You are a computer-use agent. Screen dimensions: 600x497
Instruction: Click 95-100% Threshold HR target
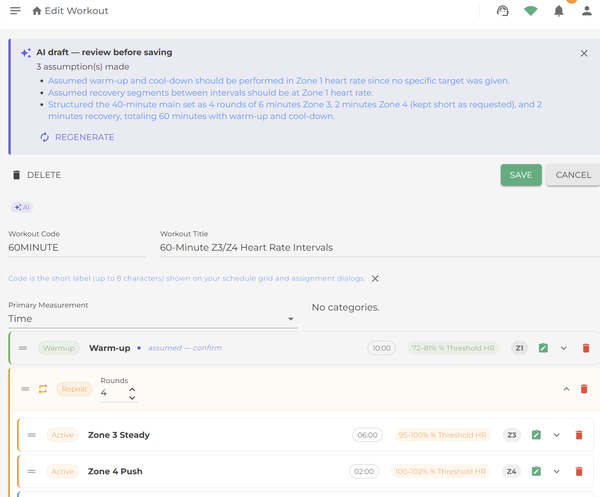[x=442, y=435]
